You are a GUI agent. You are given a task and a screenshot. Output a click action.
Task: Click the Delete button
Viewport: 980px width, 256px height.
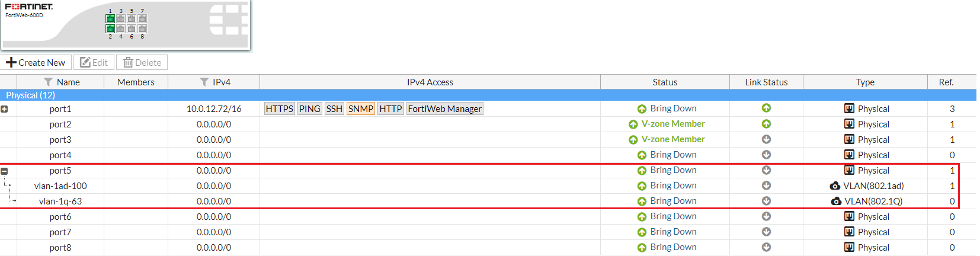[x=142, y=63]
